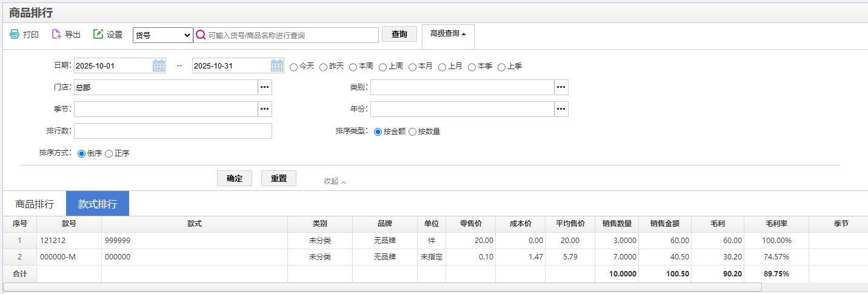Collapse the 高级查询 advanced query panel
This screenshot has width=868, height=294.
click(x=448, y=34)
